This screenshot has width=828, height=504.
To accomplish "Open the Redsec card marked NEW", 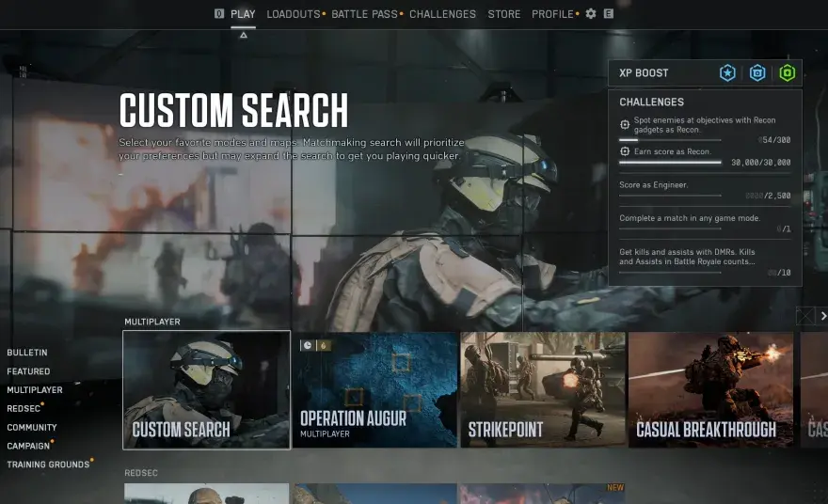I will (x=542, y=494).
